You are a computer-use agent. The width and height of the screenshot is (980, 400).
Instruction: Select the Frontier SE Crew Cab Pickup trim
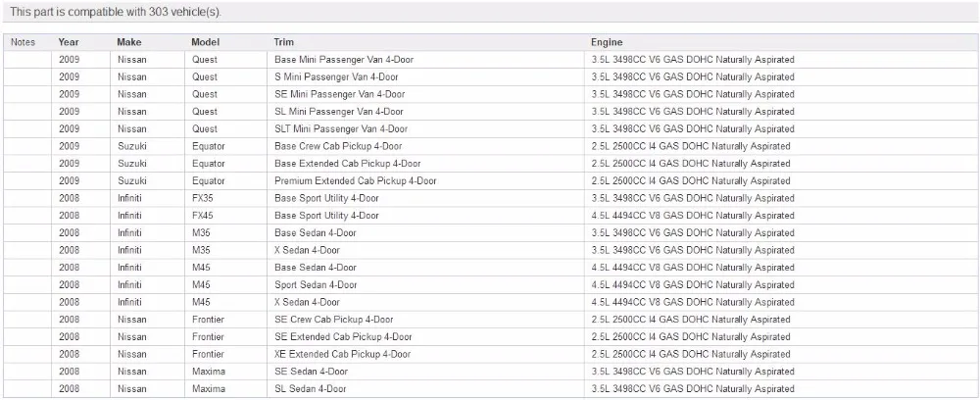(334, 320)
